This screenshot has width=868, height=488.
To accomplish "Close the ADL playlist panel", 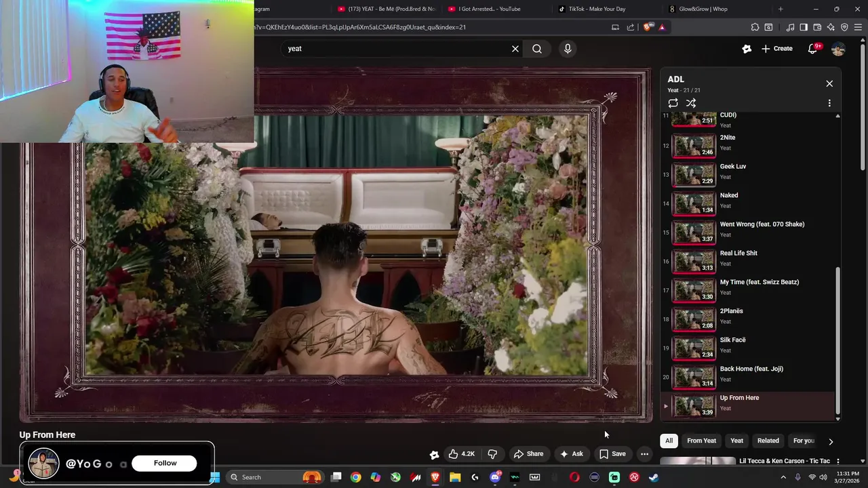I will [x=829, y=83].
